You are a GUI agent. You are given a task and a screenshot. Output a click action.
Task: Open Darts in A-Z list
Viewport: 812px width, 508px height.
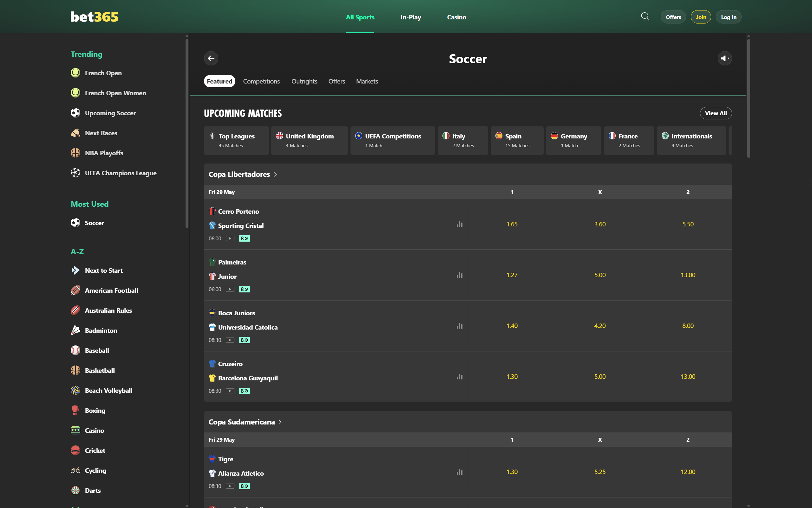coord(86,490)
